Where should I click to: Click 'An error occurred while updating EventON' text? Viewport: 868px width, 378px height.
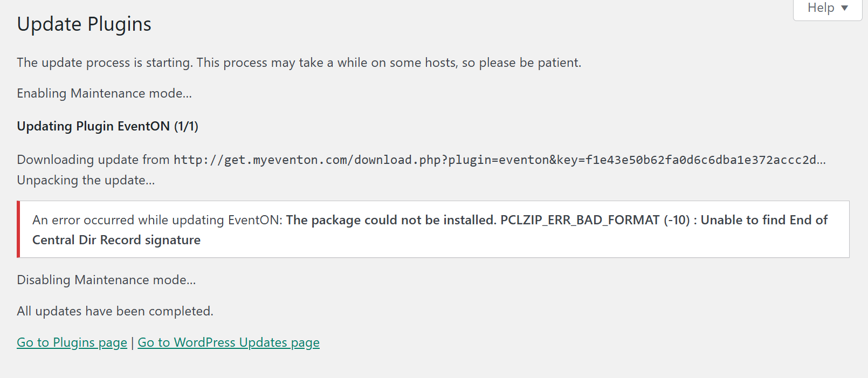(x=157, y=220)
